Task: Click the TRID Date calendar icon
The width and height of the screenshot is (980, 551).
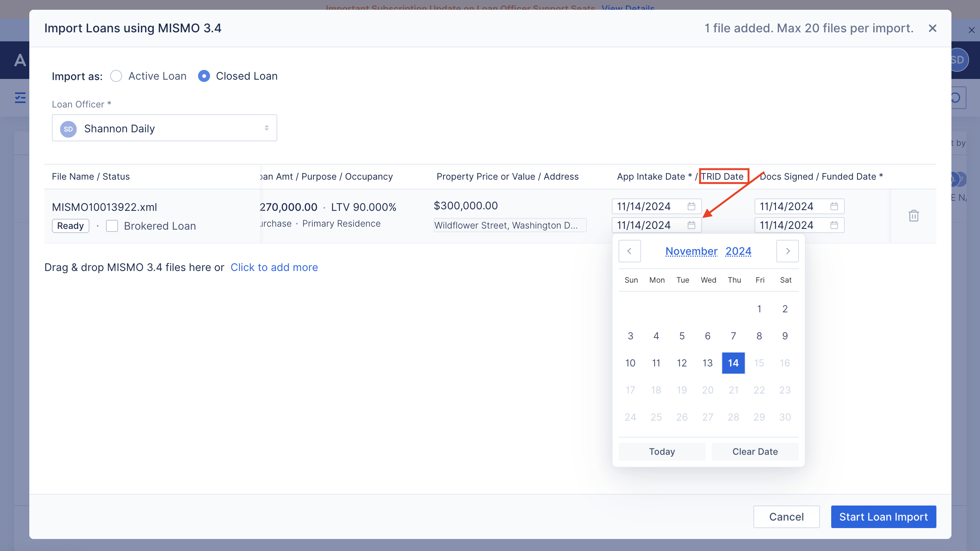Action: coord(691,225)
